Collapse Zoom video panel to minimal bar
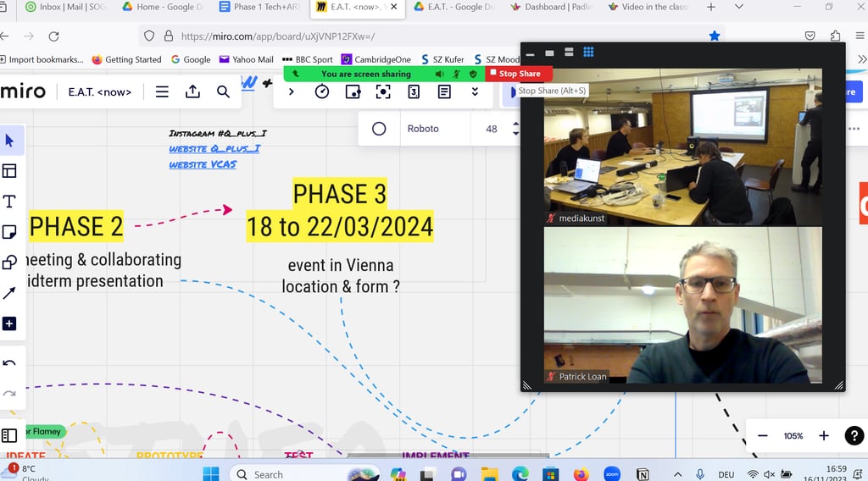Image resolution: width=868 pixels, height=481 pixels. click(x=530, y=54)
